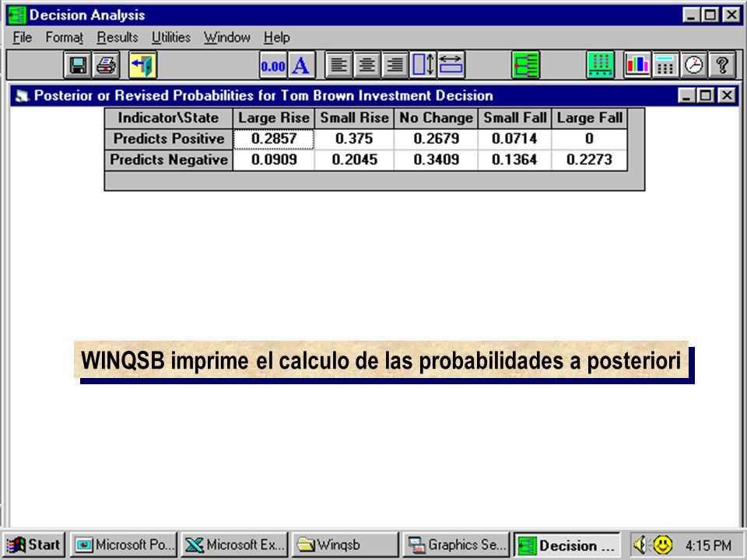Viewport: 747px width, 560px height.
Task: Click the Small Rise column header
Action: click(354, 118)
